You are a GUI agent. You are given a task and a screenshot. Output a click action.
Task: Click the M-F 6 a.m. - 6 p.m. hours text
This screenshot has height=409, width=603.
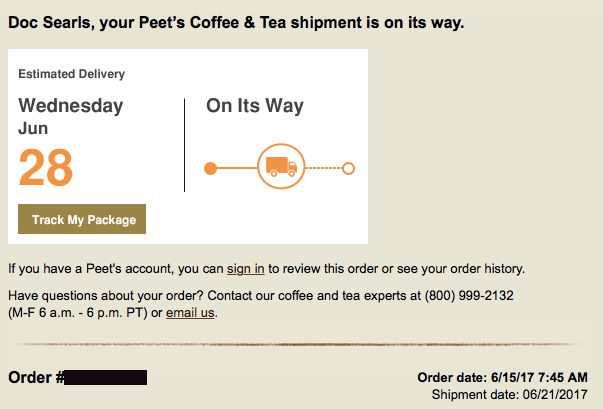click(x=77, y=313)
